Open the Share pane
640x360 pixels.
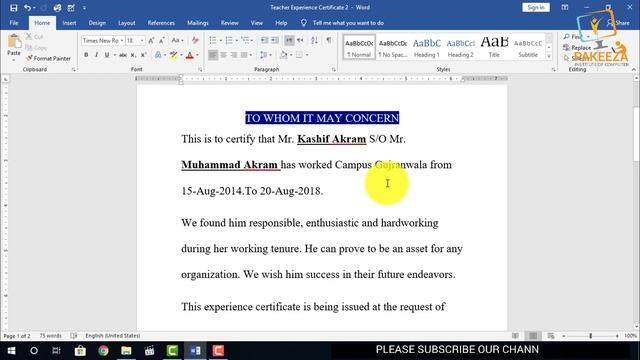(618, 23)
